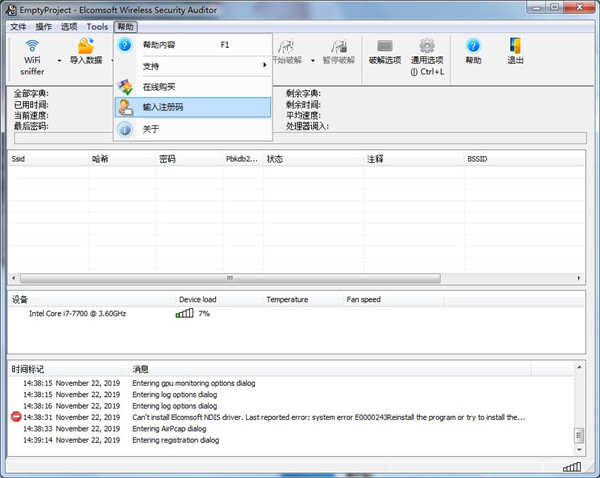Click the application title bar icon

[11, 10]
